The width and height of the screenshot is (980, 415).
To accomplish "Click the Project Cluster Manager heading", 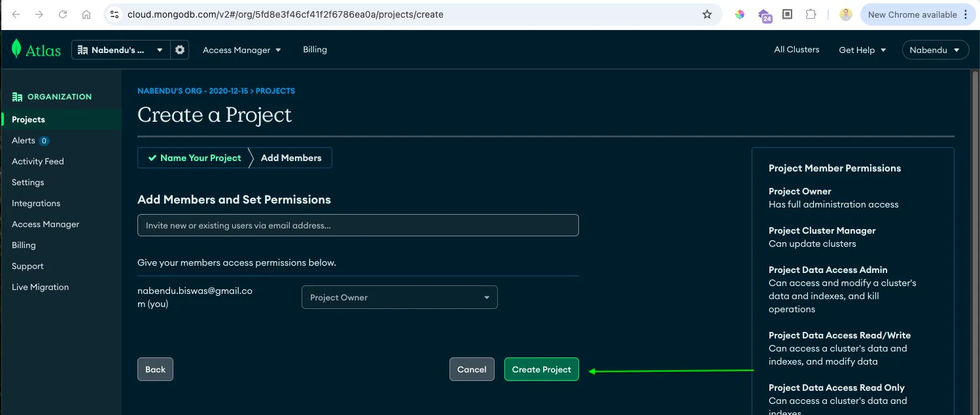I will click(822, 230).
